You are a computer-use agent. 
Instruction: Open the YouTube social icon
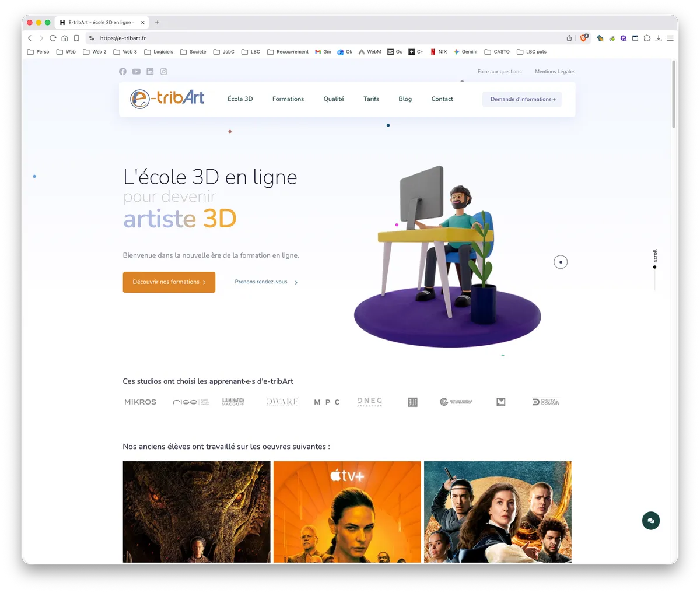click(136, 72)
